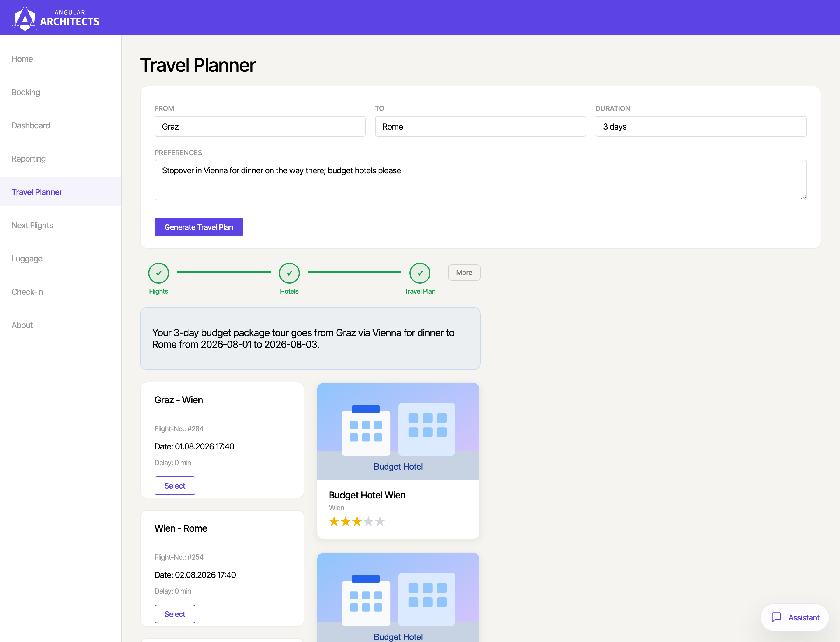Focus the FROM field containing Graz
Screen dimensions: 840x642
tap(260, 126)
